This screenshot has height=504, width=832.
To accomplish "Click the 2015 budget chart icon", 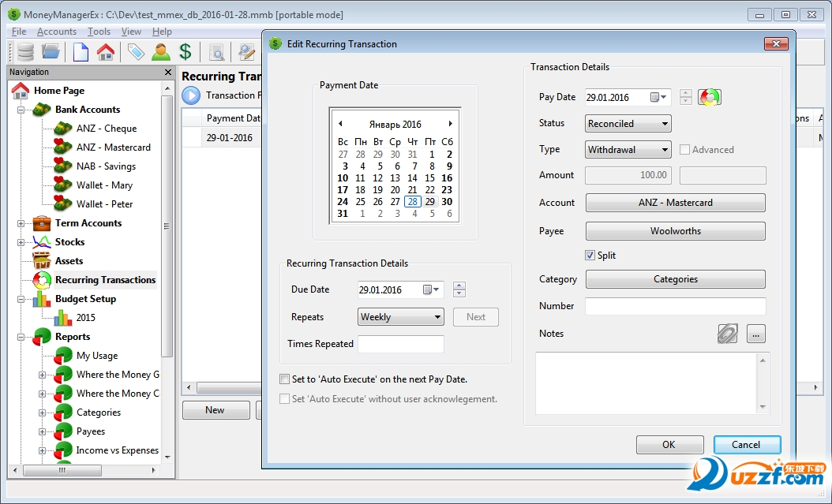I will pos(62,317).
